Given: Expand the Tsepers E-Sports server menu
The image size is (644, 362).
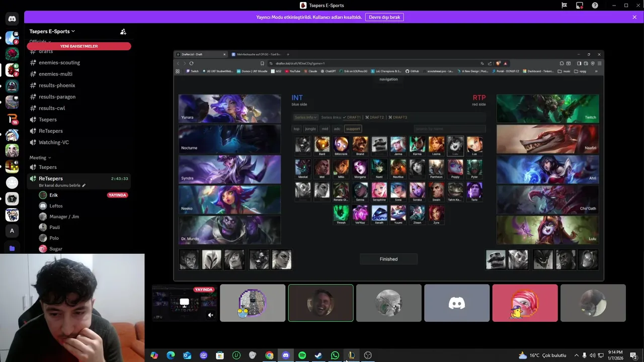Looking at the screenshot, I should tap(52, 31).
